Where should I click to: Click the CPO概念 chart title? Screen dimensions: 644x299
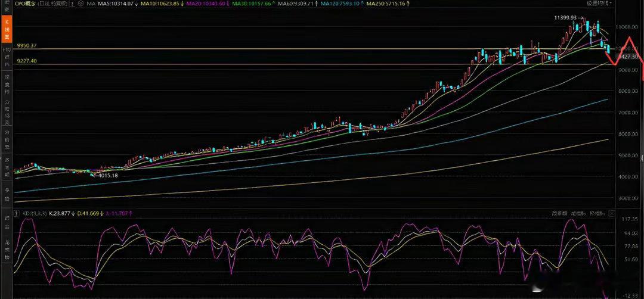[x=26, y=4]
